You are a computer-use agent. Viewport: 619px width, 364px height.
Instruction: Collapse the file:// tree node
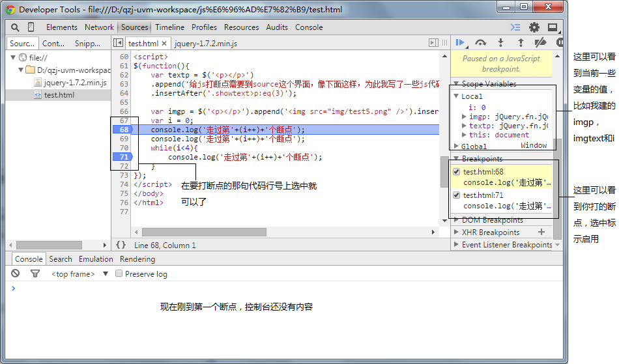tap(13, 57)
